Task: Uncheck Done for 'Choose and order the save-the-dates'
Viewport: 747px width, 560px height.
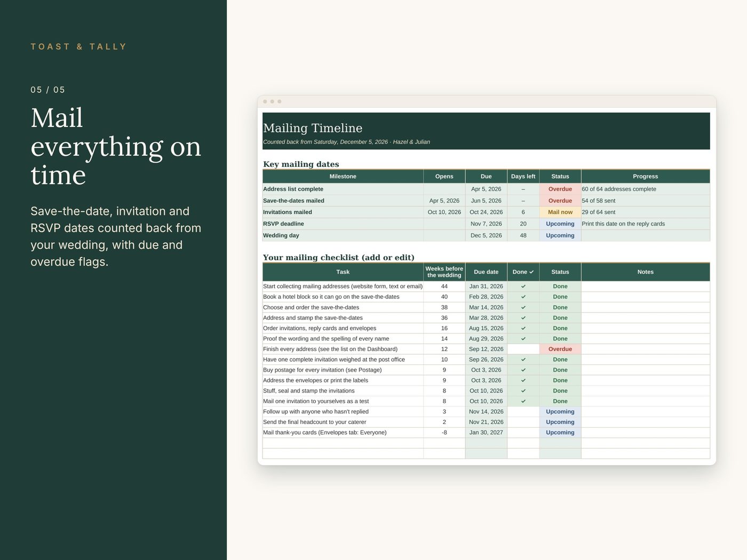Action: [523, 307]
